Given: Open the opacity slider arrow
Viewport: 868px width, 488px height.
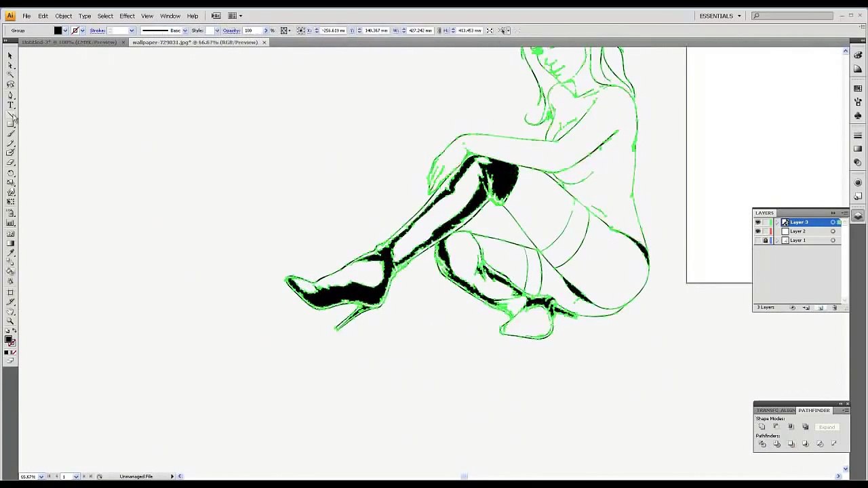Looking at the screenshot, I should [265, 30].
